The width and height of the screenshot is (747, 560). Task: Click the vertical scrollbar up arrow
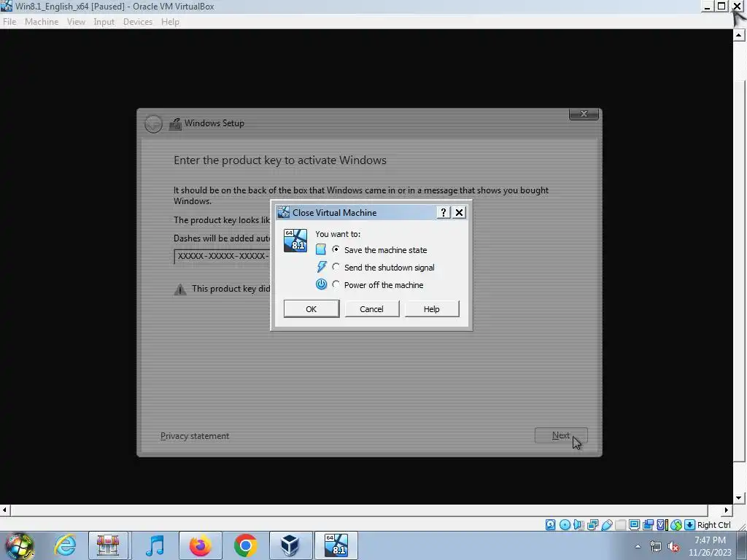tap(738, 35)
